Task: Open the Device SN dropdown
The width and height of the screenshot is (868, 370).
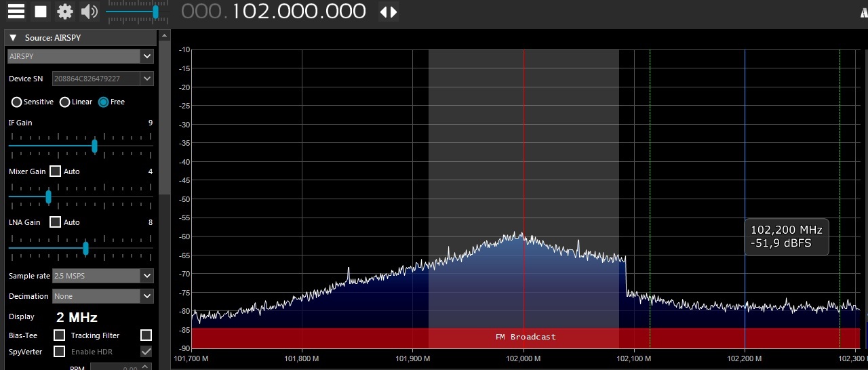Action: [x=147, y=79]
